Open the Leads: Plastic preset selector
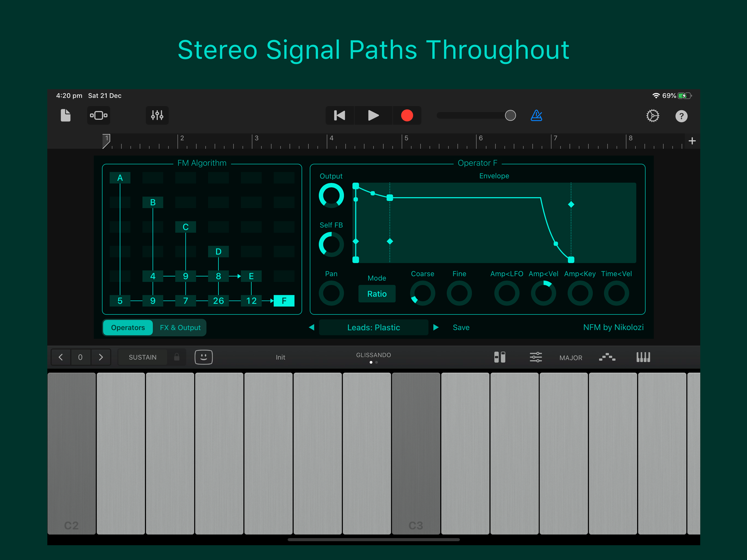 373,327
